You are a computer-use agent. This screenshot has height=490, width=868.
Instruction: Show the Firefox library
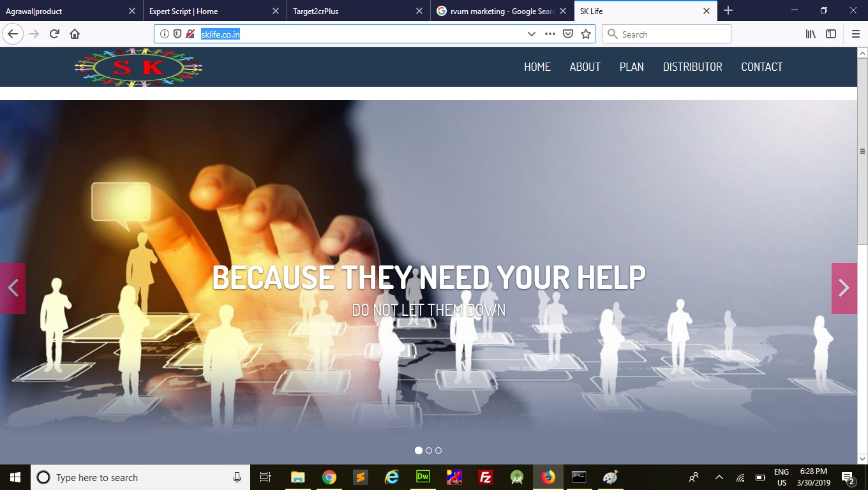click(811, 34)
